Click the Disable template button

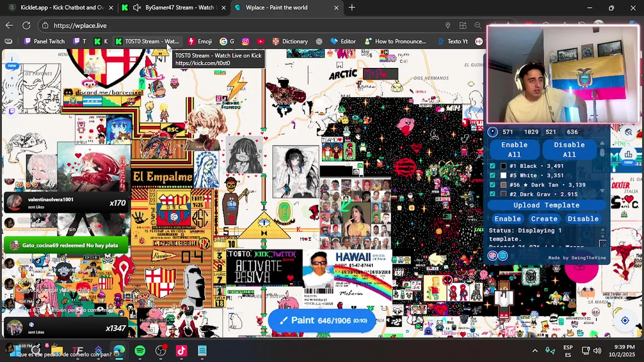pyautogui.click(x=583, y=219)
